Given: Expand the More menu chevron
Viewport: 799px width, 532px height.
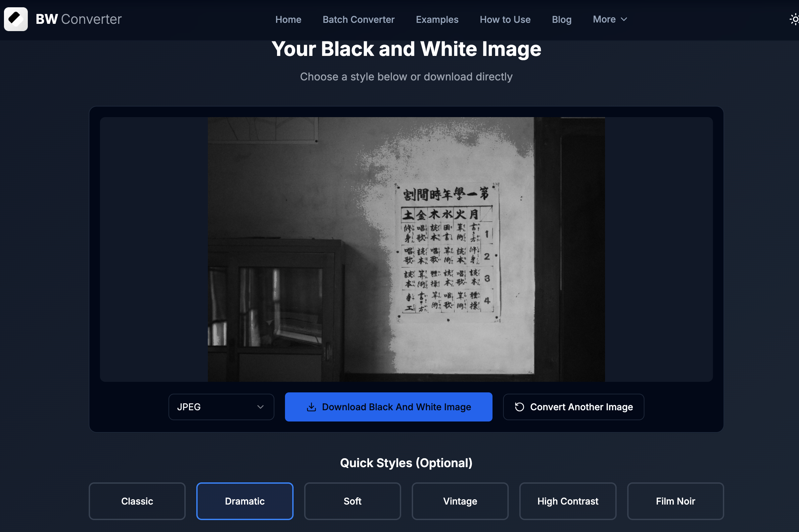Looking at the screenshot, I should [624, 19].
